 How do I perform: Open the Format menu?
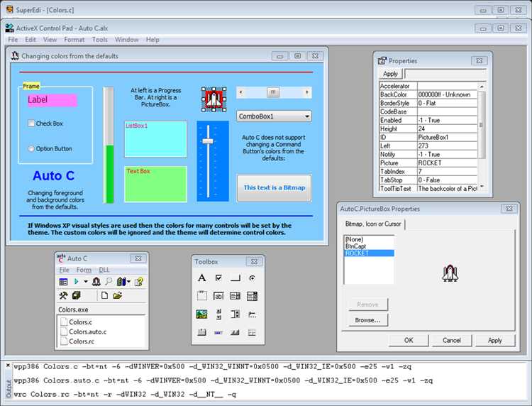coord(74,40)
